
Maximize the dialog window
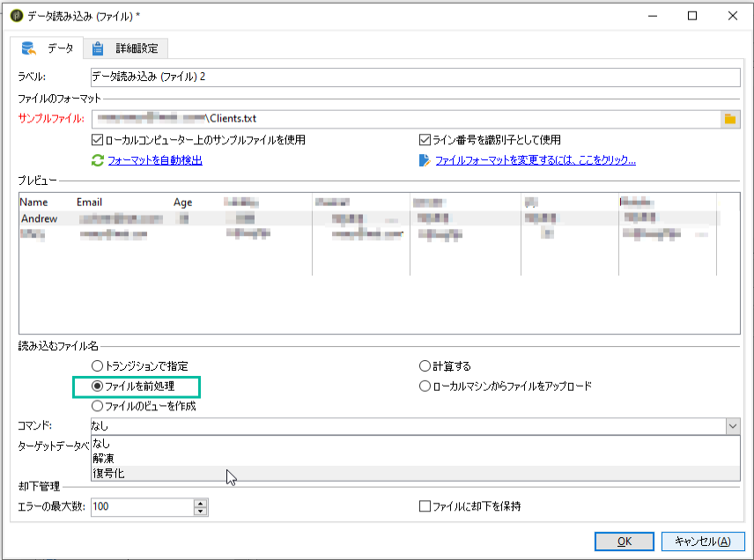click(x=692, y=16)
